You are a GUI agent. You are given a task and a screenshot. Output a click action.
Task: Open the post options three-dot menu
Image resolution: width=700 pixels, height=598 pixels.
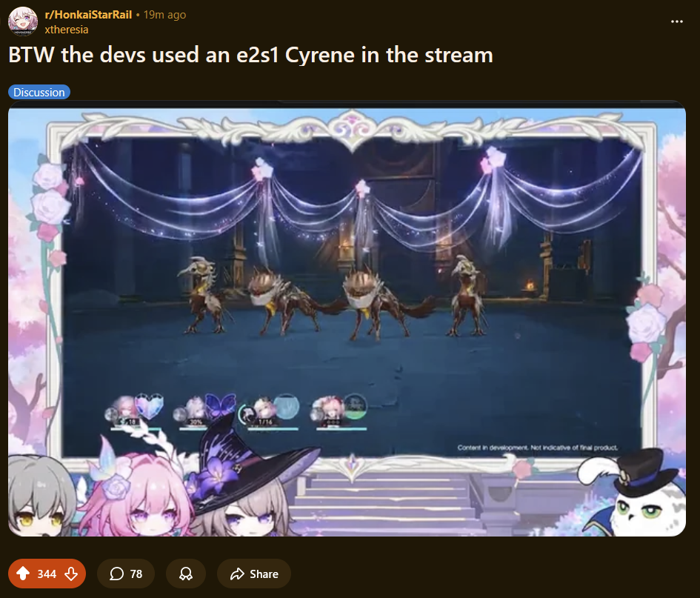point(677,21)
